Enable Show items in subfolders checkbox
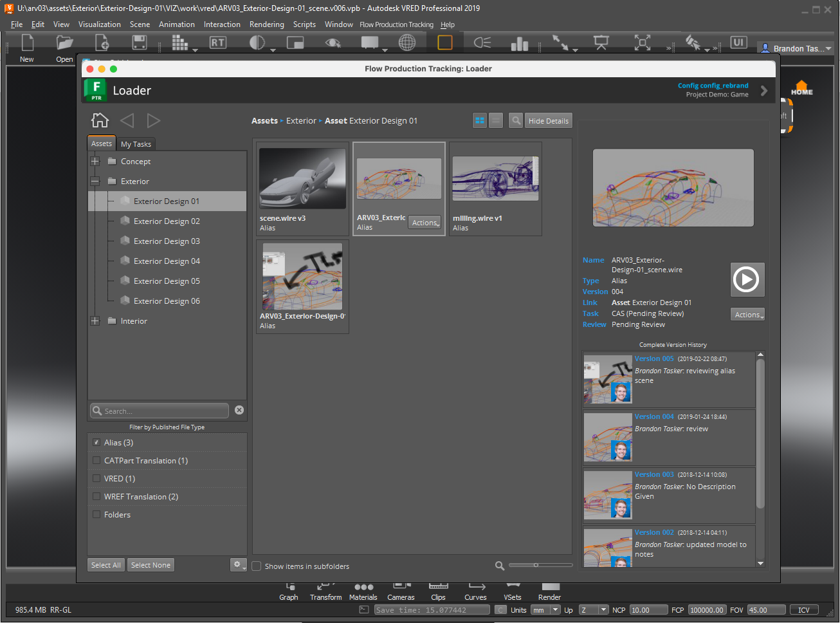The width and height of the screenshot is (840, 623). coord(257,566)
